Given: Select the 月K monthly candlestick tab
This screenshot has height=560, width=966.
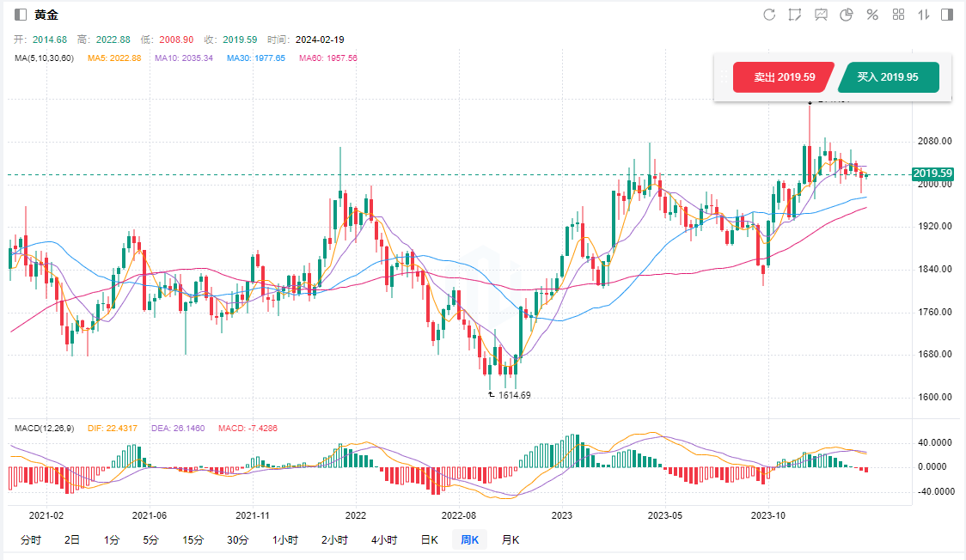Looking at the screenshot, I should [511, 540].
